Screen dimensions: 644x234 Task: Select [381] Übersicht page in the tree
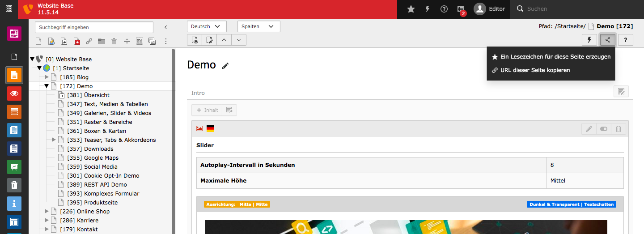tap(88, 95)
